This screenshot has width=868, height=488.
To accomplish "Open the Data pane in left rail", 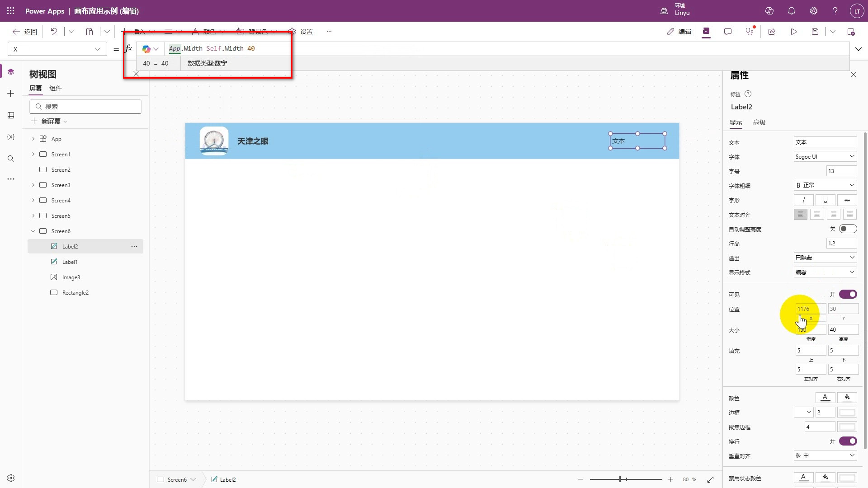I will click(11, 115).
